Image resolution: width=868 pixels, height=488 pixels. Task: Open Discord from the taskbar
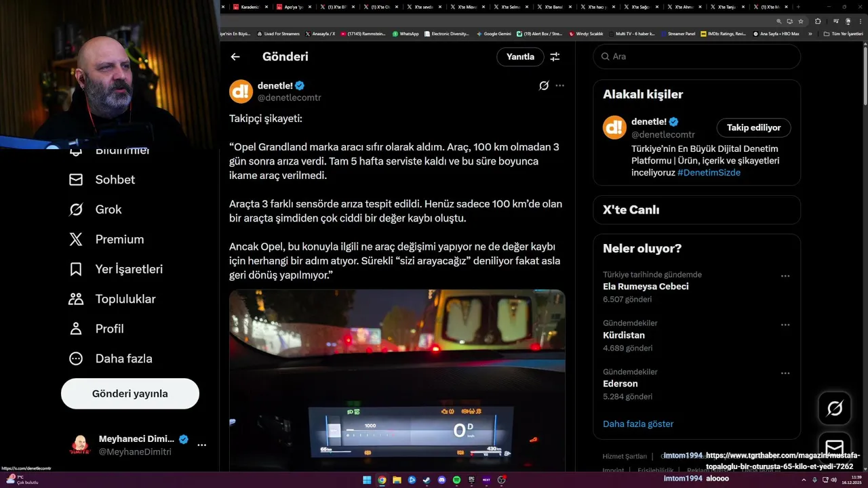(441, 480)
